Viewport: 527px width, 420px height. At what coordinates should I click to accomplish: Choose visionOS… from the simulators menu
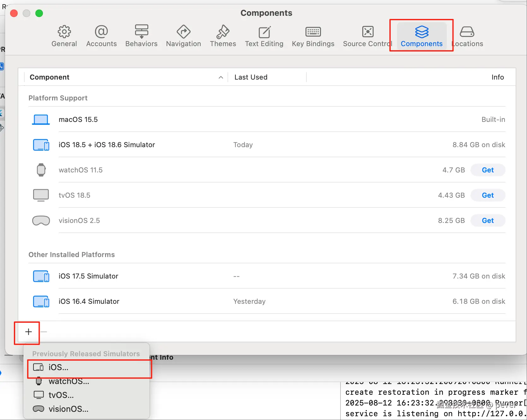86,409
